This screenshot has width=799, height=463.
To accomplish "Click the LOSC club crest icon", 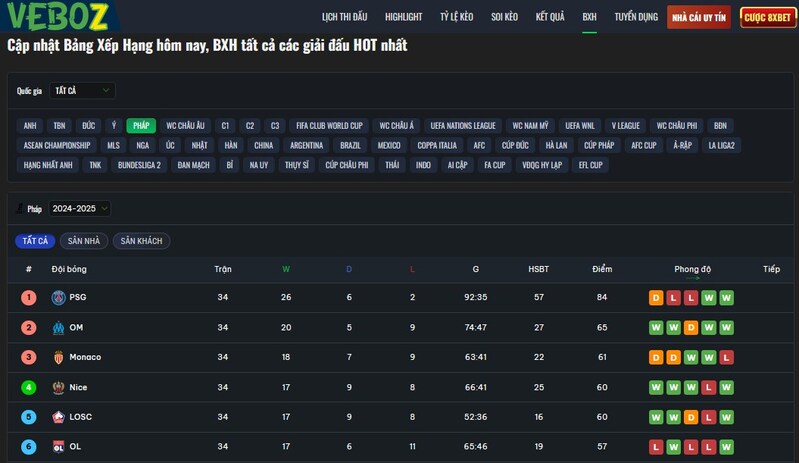I will [58, 417].
